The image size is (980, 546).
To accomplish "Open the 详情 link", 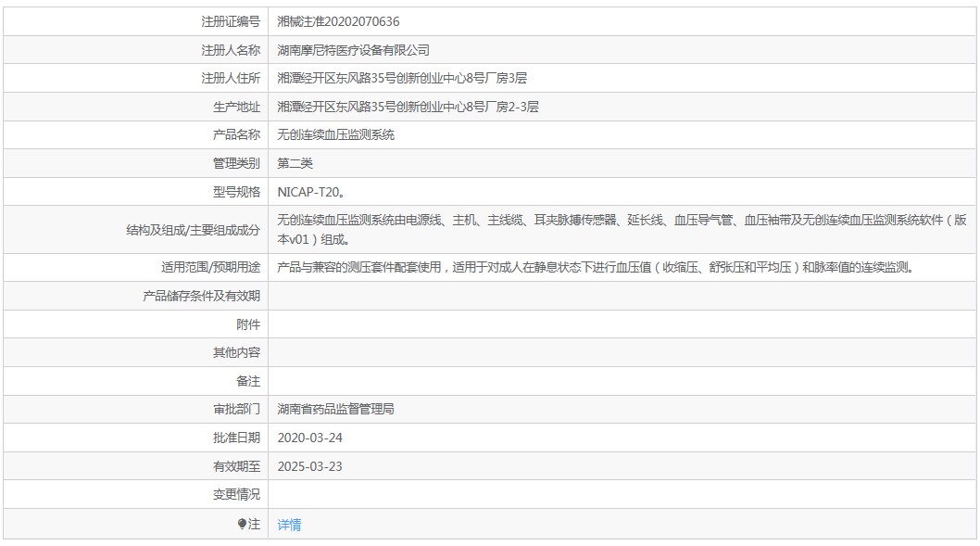I will 289,524.
